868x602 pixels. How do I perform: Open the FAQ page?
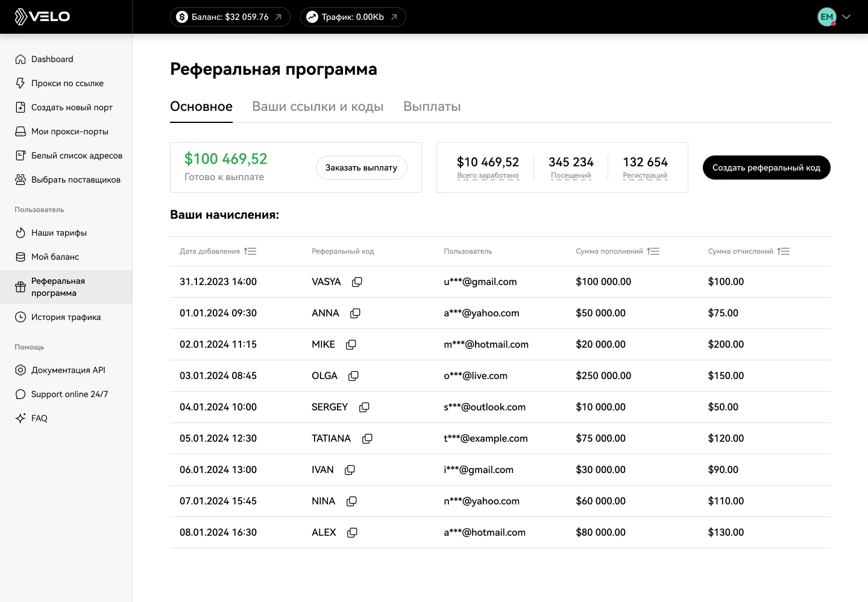pyautogui.click(x=66, y=418)
